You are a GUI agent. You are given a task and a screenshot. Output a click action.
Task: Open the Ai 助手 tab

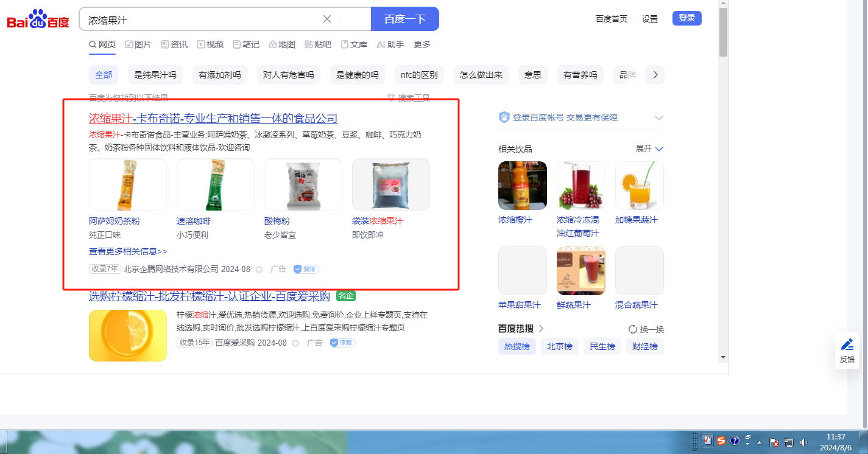click(390, 44)
